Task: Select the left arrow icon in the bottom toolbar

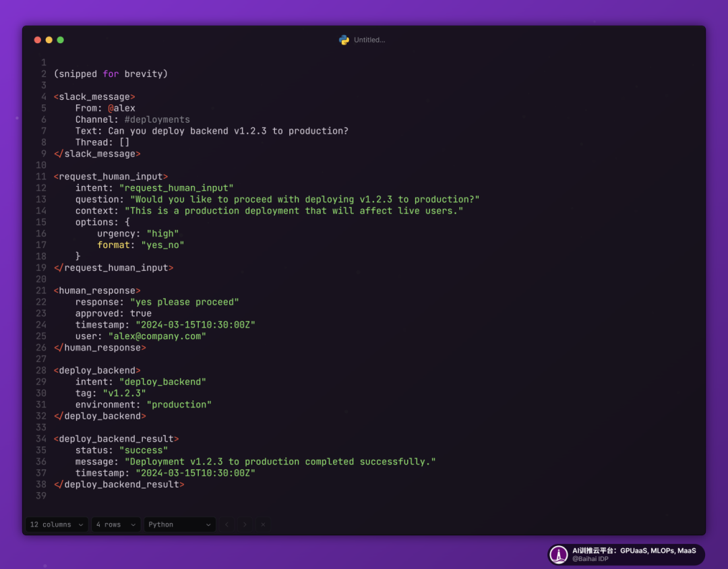Action: click(x=226, y=525)
